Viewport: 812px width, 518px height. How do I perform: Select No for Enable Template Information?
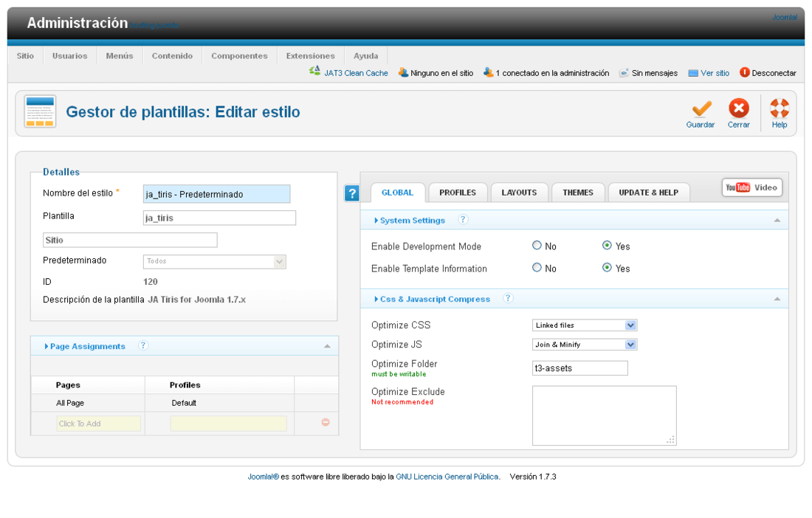click(x=537, y=268)
